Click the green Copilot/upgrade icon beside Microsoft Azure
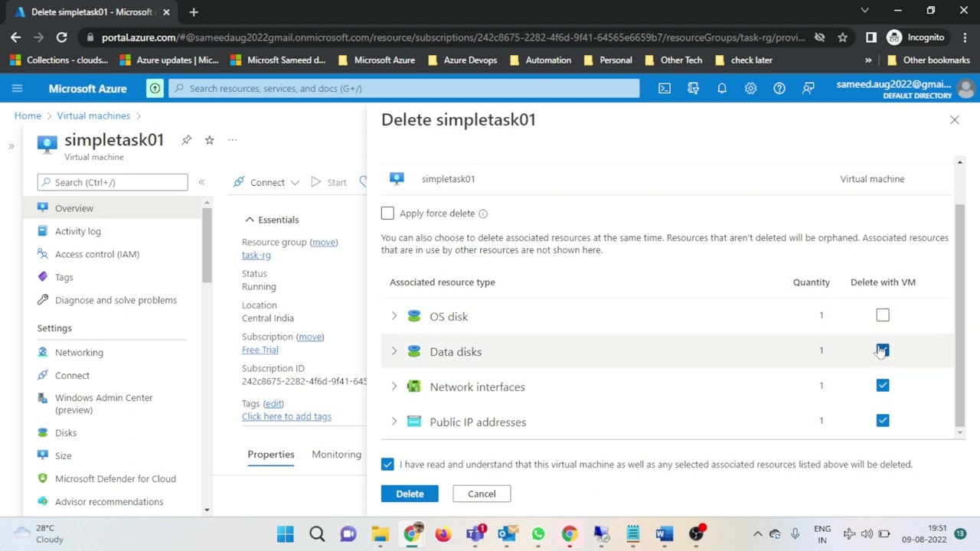Viewport: 980px width, 551px height. tap(155, 88)
